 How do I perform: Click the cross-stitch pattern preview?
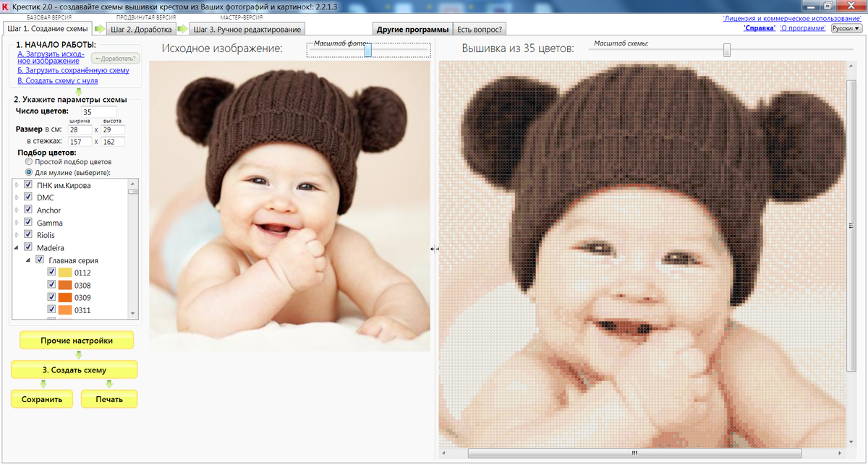(x=642, y=254)
